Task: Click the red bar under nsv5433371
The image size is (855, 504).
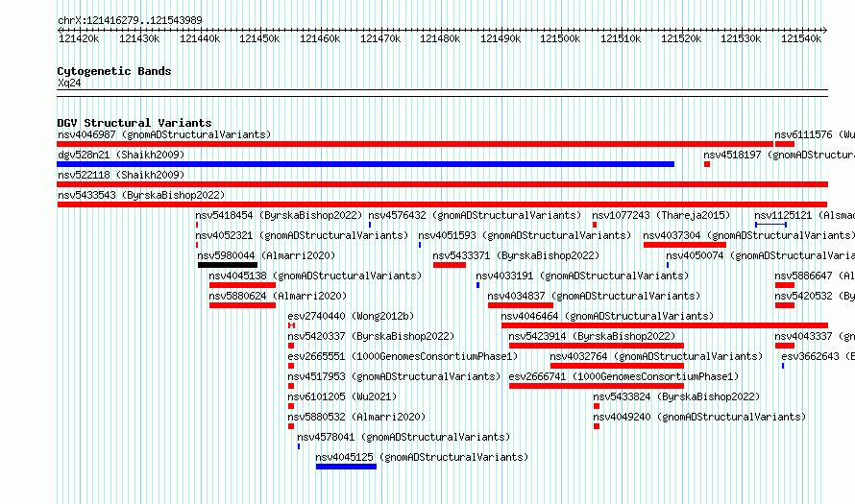Action: 450,265
